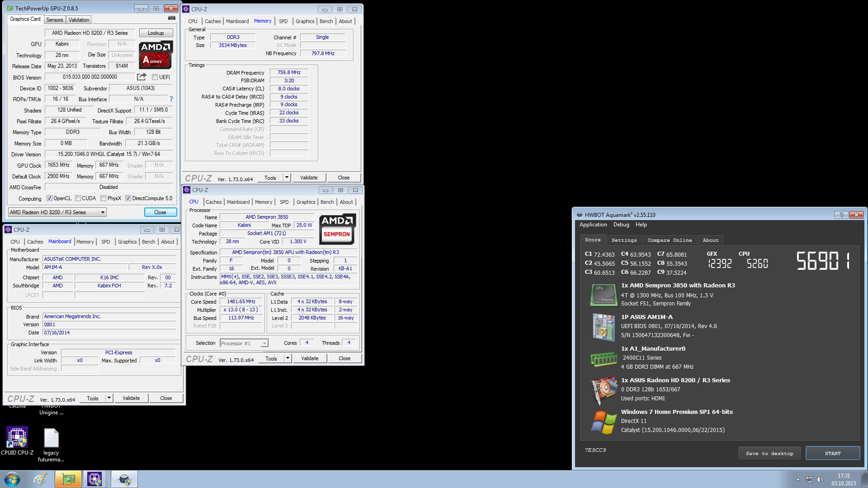The height and width of the screenshot is (488, 868).
Task: Click the CPU chip icon in Aquamark
Action: click(x=604, y=295)
